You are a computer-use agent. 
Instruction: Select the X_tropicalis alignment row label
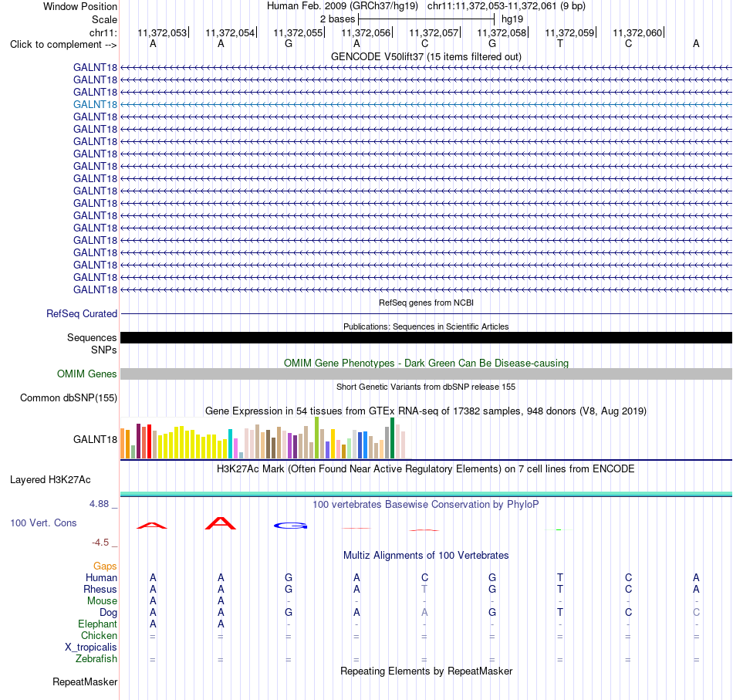(91, 648)
